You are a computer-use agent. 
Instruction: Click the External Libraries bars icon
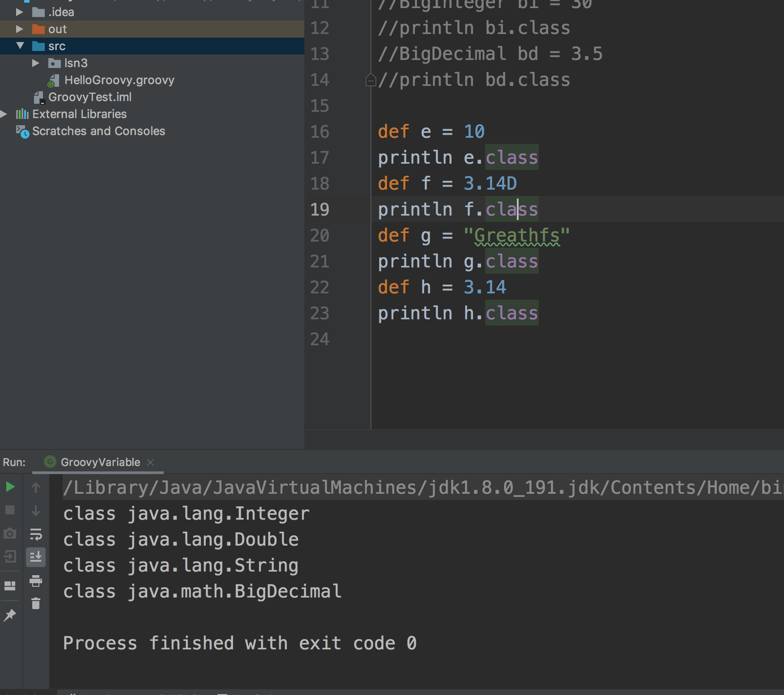tap(22, 114)
